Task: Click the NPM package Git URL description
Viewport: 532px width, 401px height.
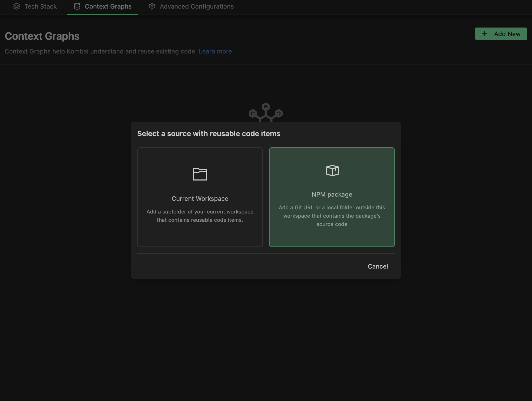Action: coord(332,216)
